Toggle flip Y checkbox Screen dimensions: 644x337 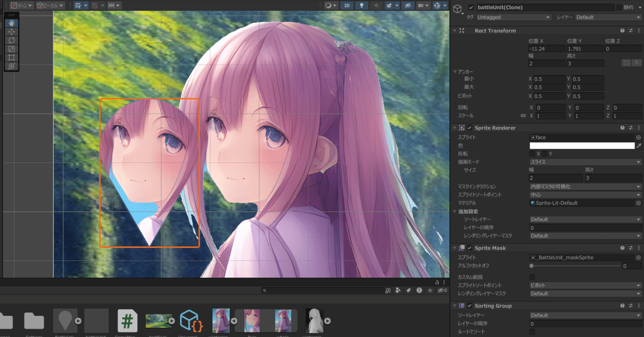pos(544,153)
